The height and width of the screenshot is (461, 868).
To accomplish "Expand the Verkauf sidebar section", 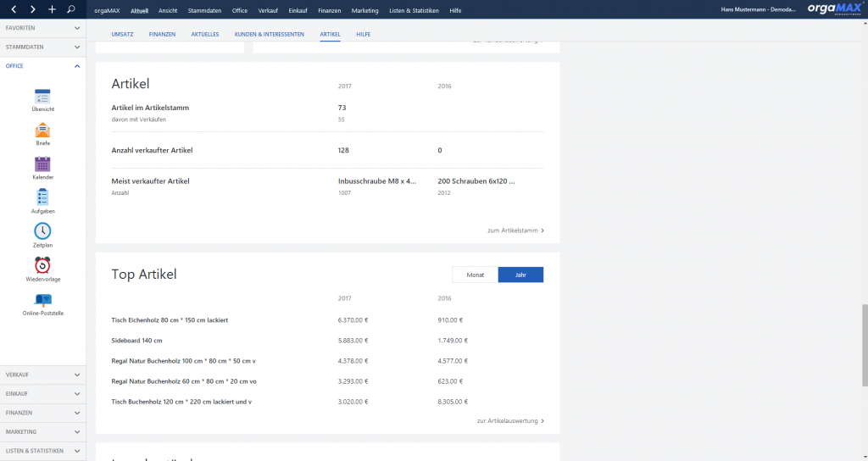I will click(42, 375).
